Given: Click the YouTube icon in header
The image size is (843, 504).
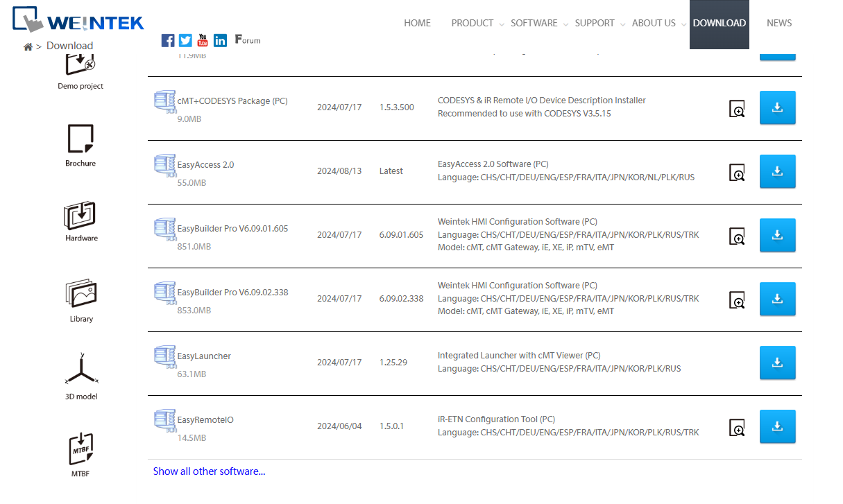Looking at the screenshot, I should pos(203,40).
